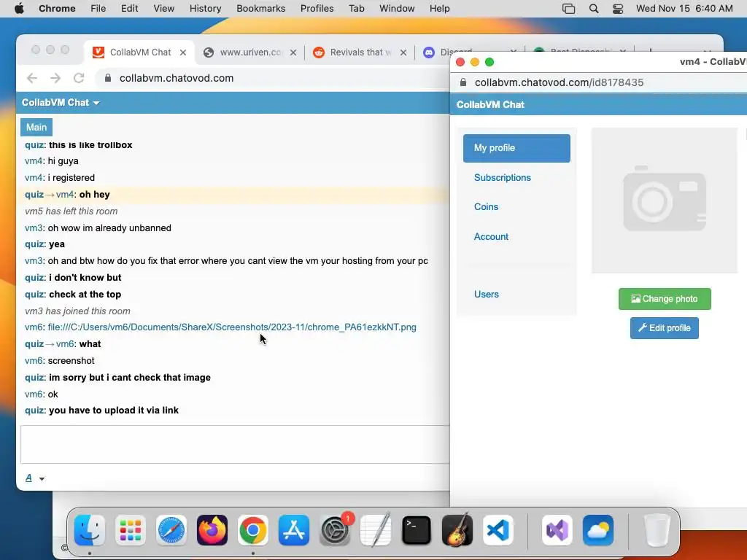Click the vm4 username on "i registered"
The height and width of the screenshot is (560, 747).
tap(34, 178)
